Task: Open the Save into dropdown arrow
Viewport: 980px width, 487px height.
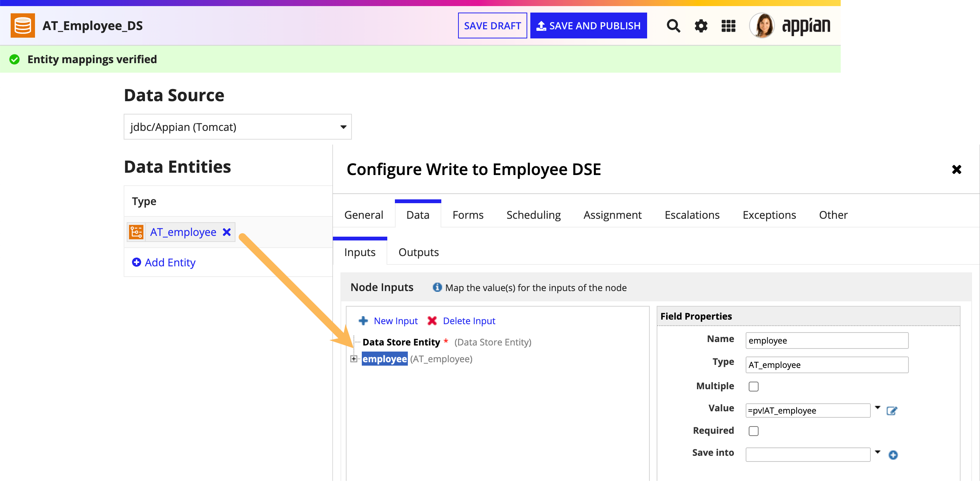Action: pyautogui.click(x=878, y=452)
